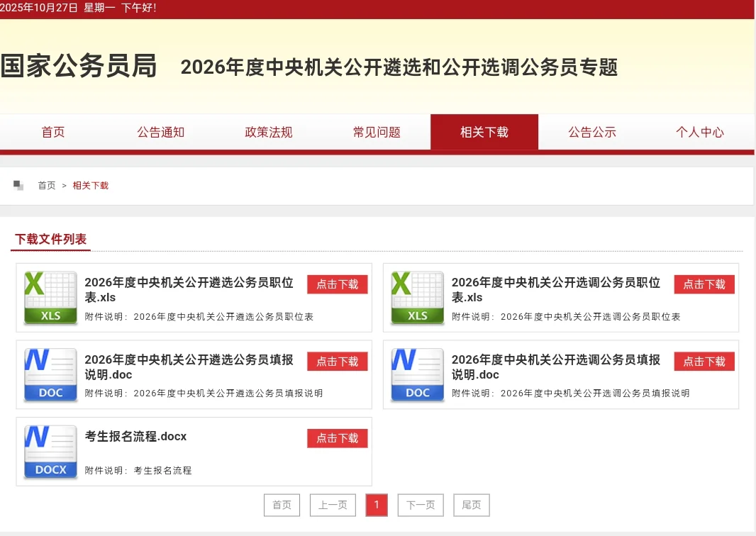Select page 1 in the pagination bar
The height and width of the screenshot is (536, 756).
tap(377, 505)
